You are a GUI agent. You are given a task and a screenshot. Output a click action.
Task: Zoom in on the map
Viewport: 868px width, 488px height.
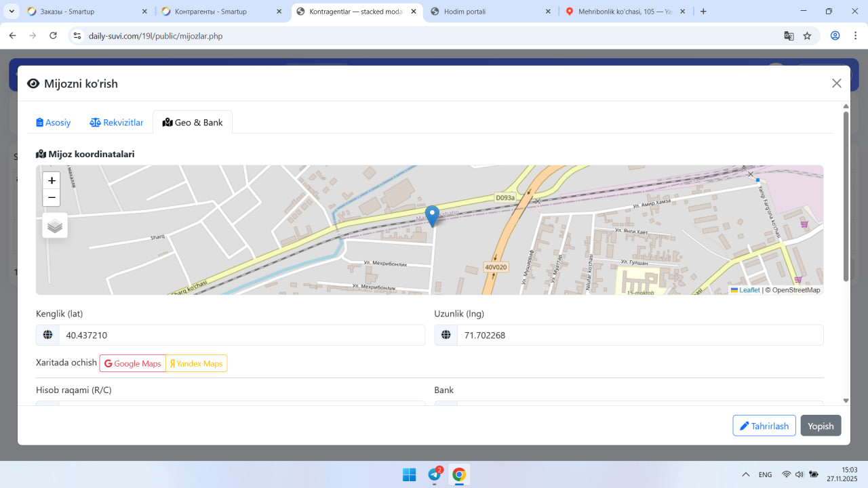point(52,180)
